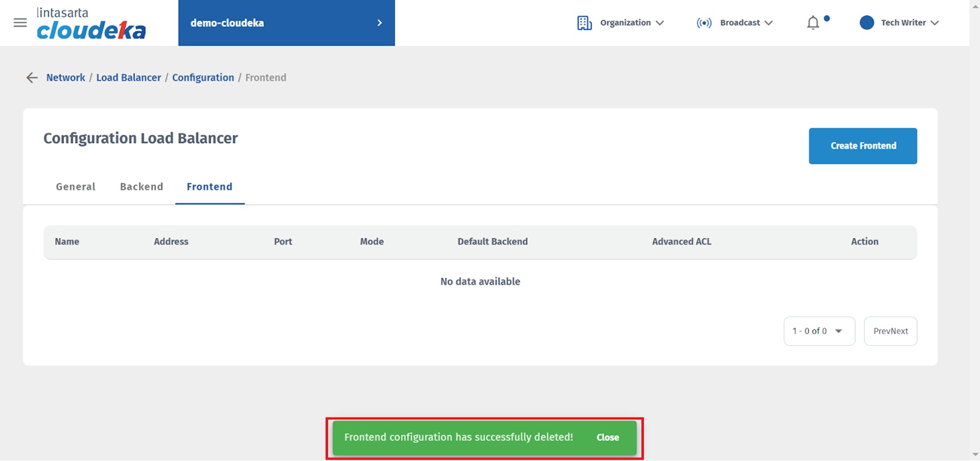The image size is (980, 461).
Task: Click the Create Frontend button
Action: coord(862,146)
